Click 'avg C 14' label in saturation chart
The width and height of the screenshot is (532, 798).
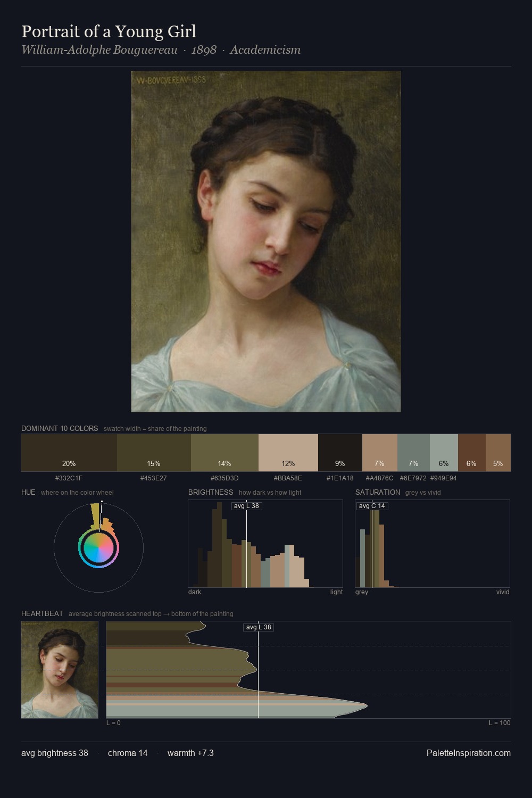pyautogui.click(x=372, y=506)
